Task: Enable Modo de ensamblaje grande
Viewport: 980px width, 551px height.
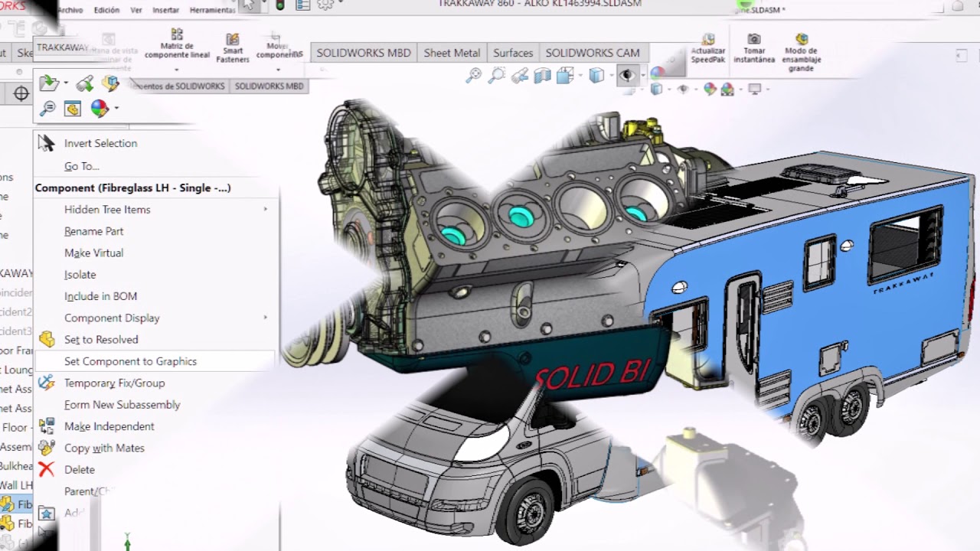Action: coord(802,52)
